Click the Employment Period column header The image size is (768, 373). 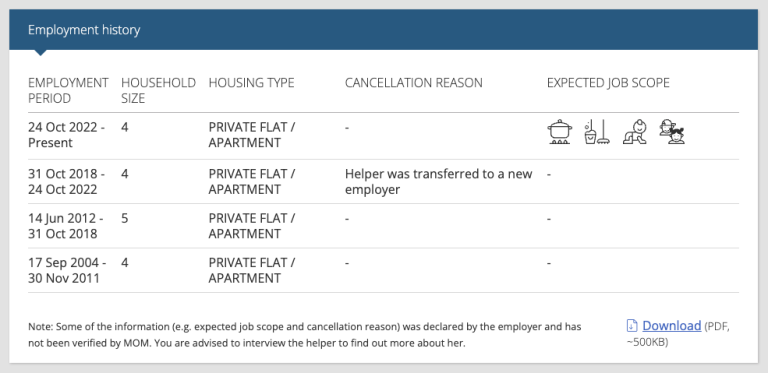68,90
